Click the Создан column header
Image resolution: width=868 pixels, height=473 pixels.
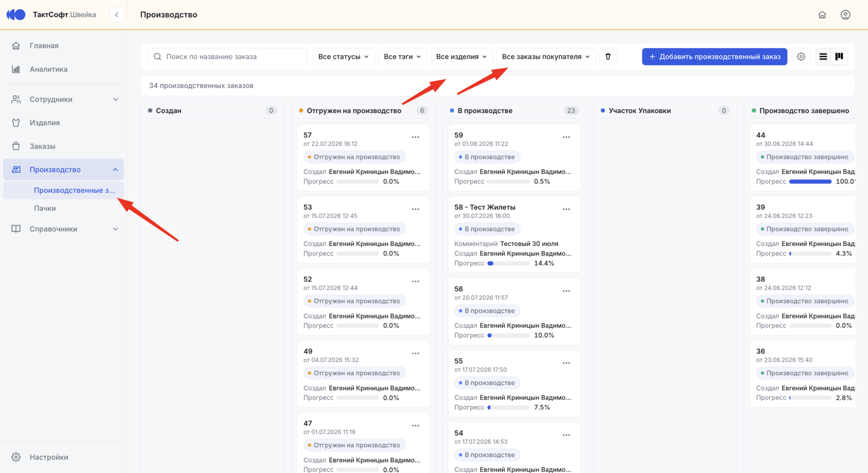click(212, 111)
